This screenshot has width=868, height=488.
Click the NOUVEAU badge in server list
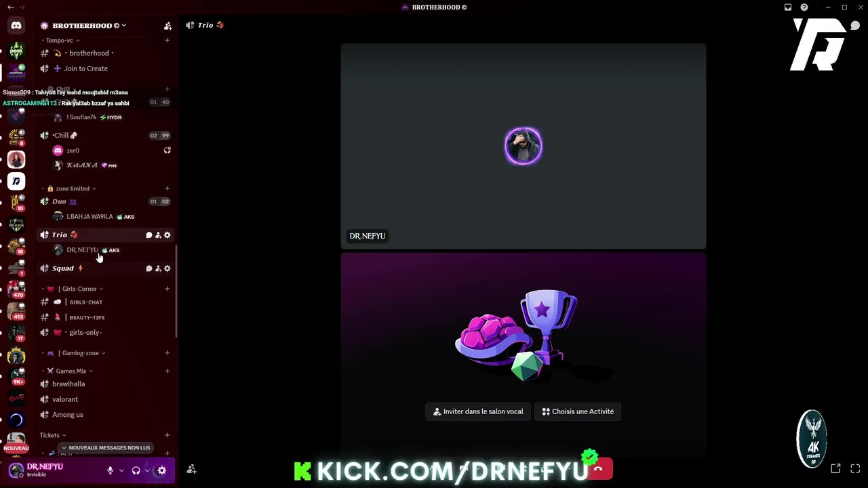(16, 448)
